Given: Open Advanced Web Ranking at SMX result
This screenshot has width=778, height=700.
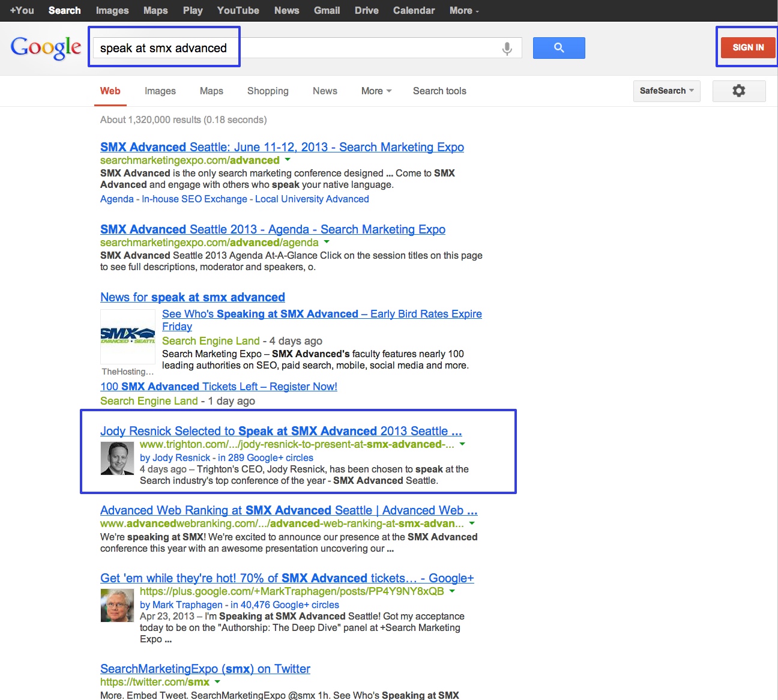Looking at the screenshot, I should pos(289,510).
